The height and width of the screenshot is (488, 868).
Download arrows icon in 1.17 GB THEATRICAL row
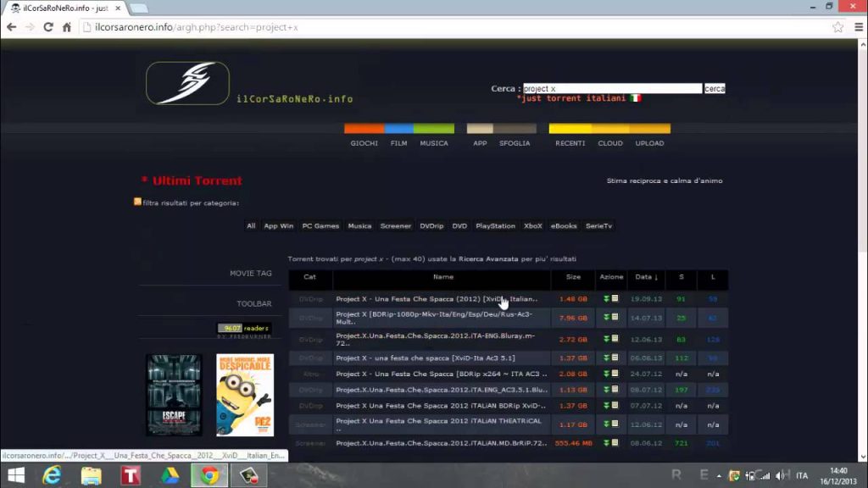(x=606, y=424)
